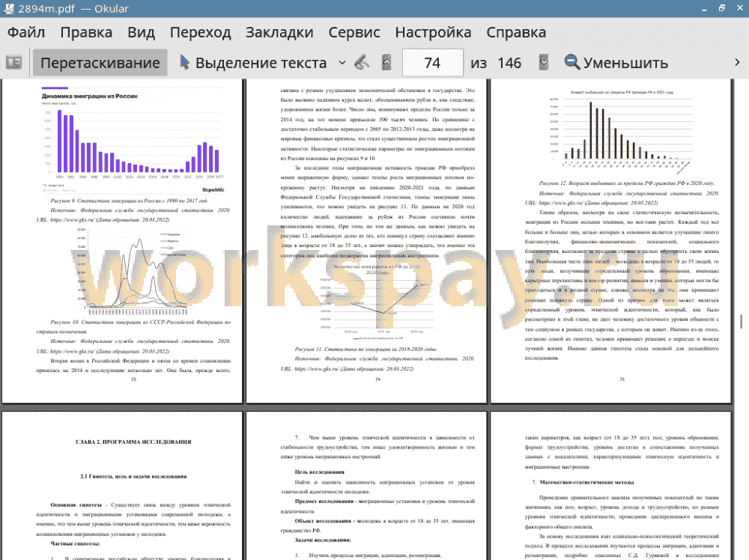This screenshot has width=749, height=560.
Task: Minimize the Okular window
Action: pos(705,8)
